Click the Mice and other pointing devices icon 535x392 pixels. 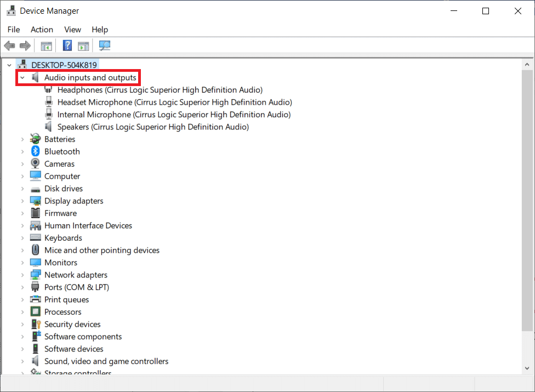[35, 250]
